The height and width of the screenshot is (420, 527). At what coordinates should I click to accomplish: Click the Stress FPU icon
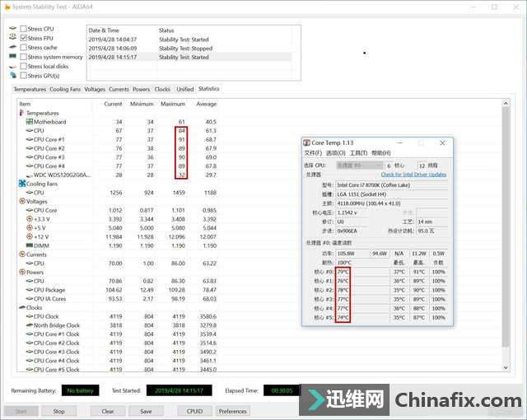tap(13, 37)
